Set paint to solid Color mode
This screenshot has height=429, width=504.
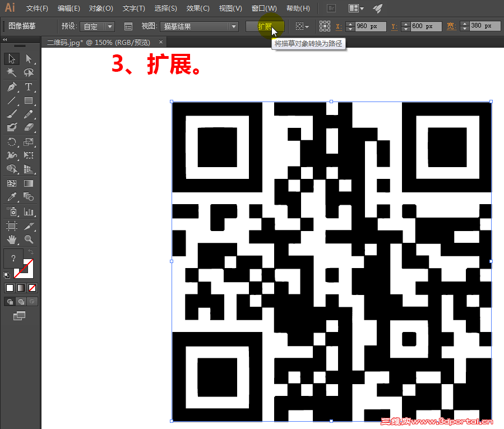point(10,288)
